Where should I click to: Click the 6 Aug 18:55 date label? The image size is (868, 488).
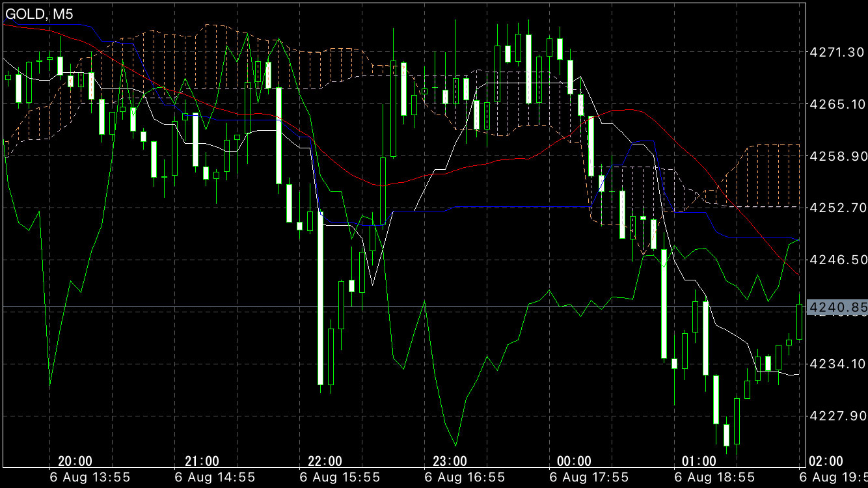click(714, 477)
